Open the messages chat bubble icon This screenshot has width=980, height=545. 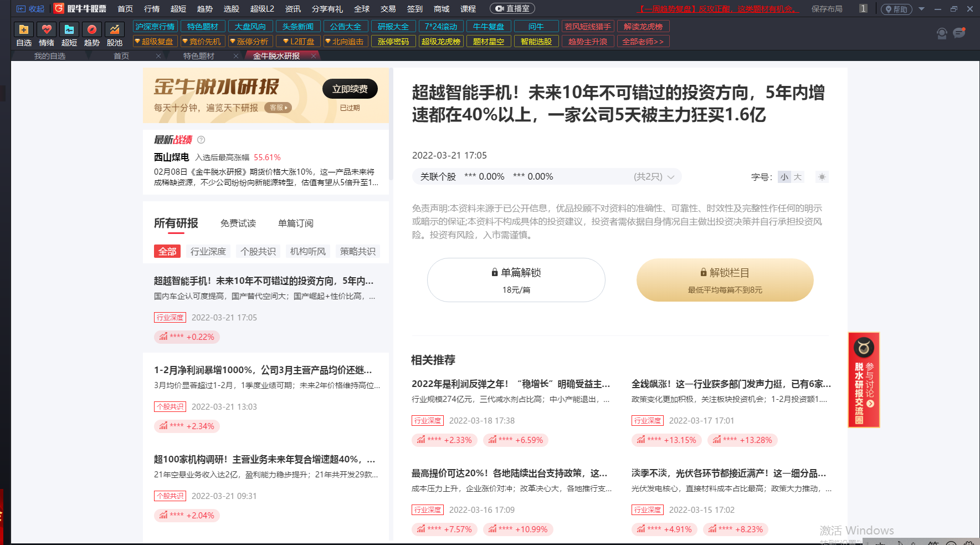click(x=960, y=33)
